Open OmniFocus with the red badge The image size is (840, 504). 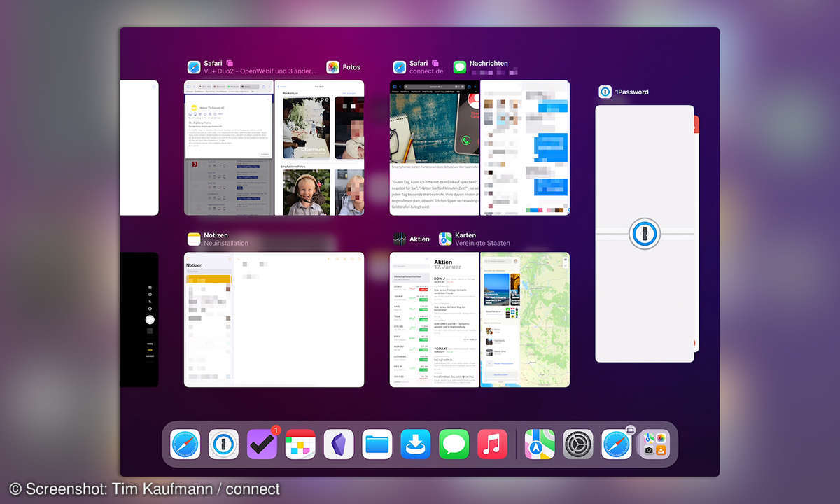(x=262, y=444)
